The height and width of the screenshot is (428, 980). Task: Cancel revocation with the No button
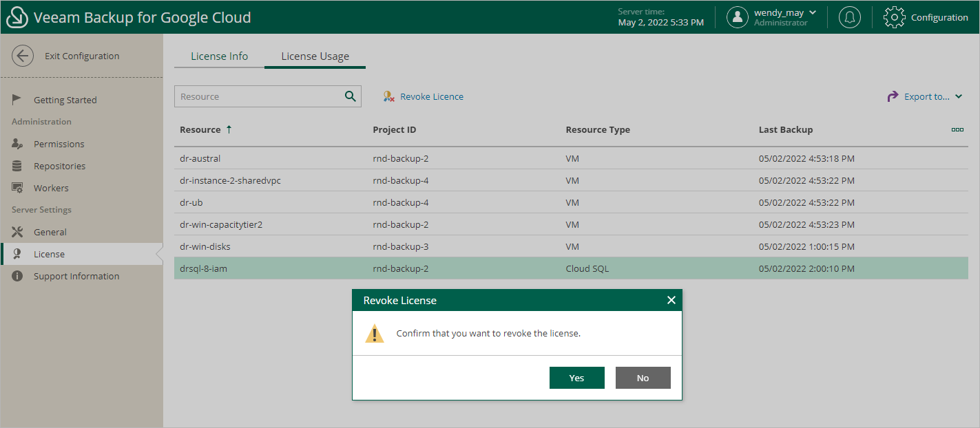pos(643,378)
